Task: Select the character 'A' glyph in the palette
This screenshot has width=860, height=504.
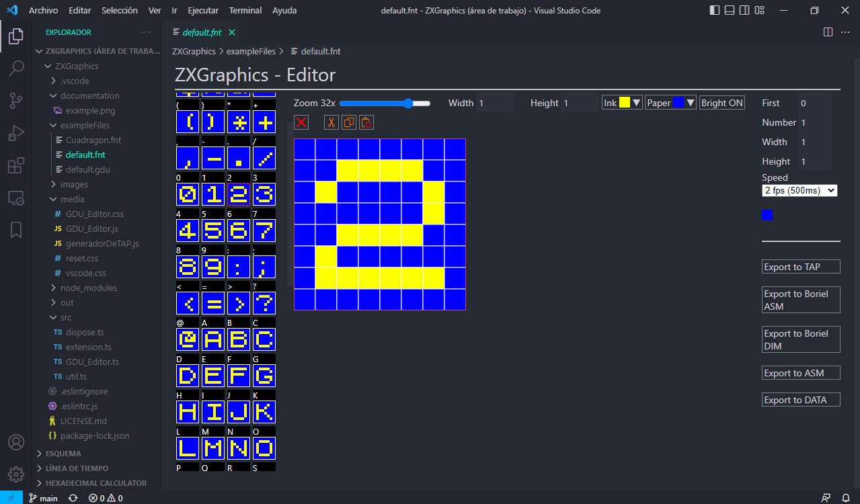Action: click(212, 339)
